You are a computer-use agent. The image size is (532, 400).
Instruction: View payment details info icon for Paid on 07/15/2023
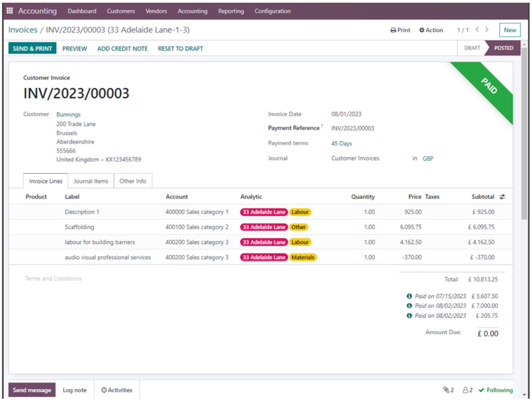tap(410, 296)
